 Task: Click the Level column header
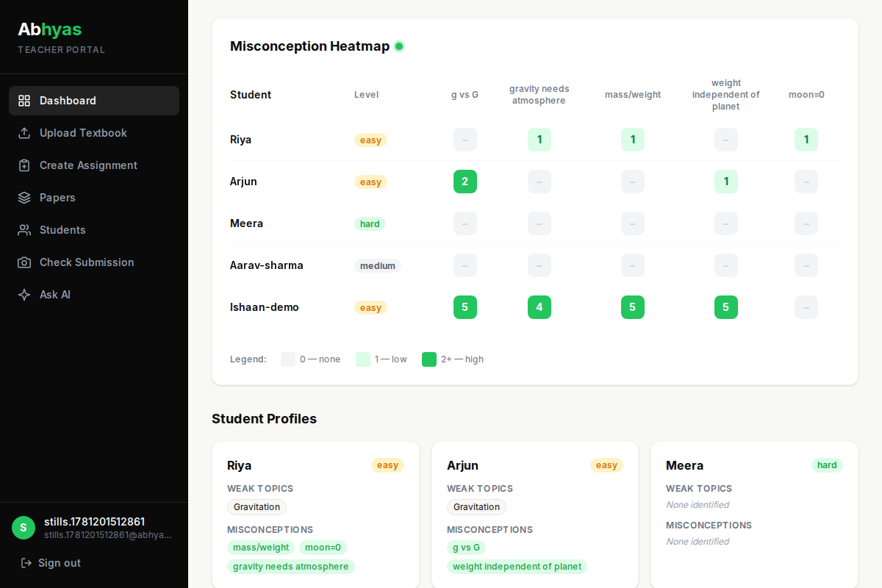point(366,95)
